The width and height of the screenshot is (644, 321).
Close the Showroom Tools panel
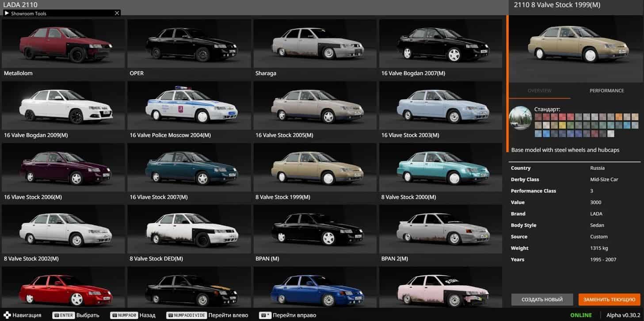117,13
